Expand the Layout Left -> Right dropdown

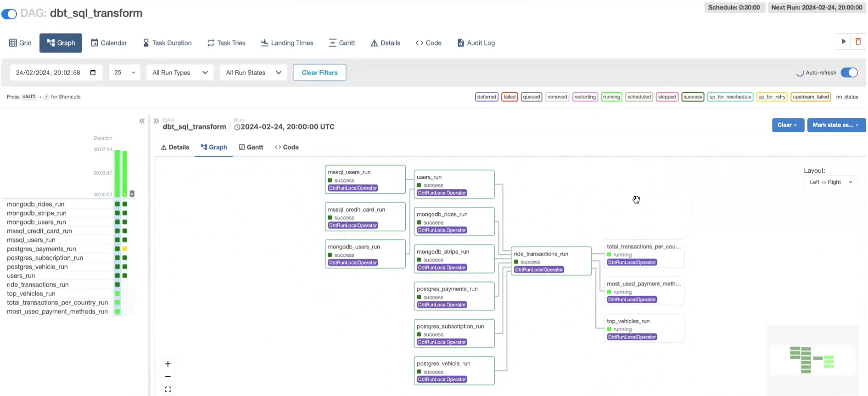coord(830,182)
